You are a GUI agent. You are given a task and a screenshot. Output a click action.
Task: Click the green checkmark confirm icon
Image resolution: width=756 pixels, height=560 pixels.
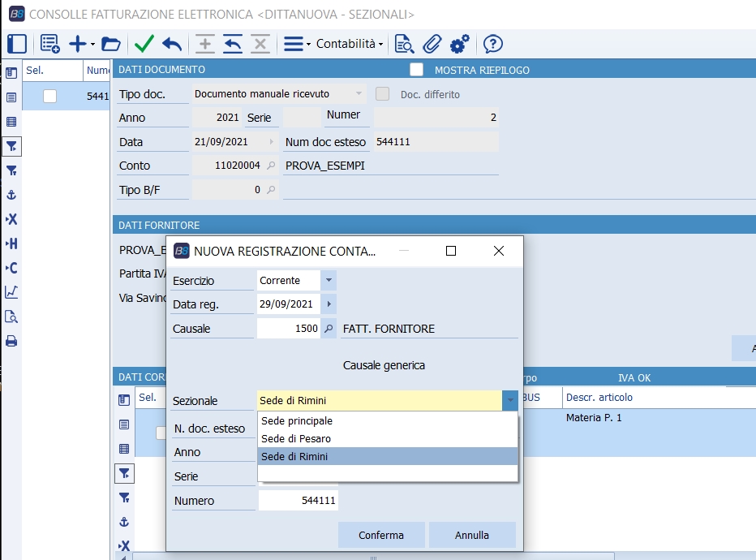point(144,44)
